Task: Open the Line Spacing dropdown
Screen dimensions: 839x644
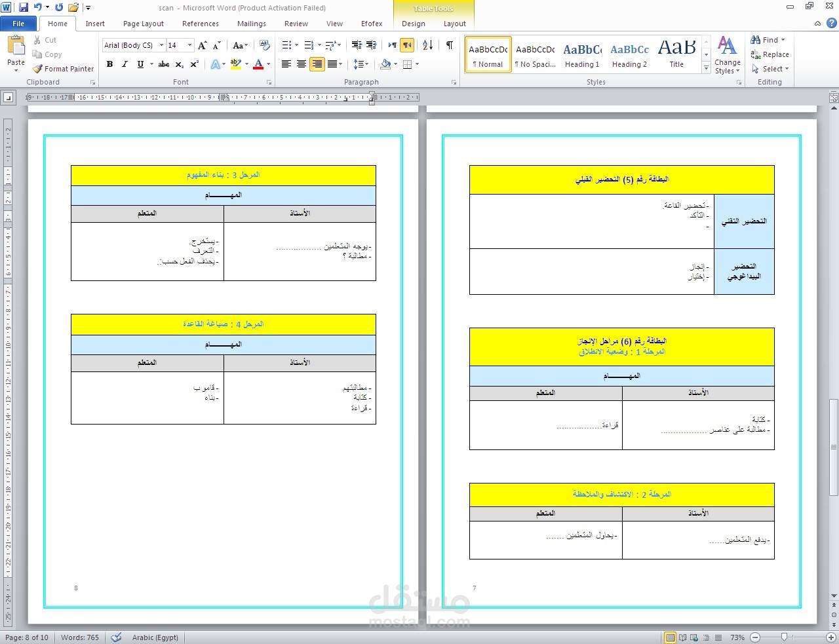Action: pos(361,64)
